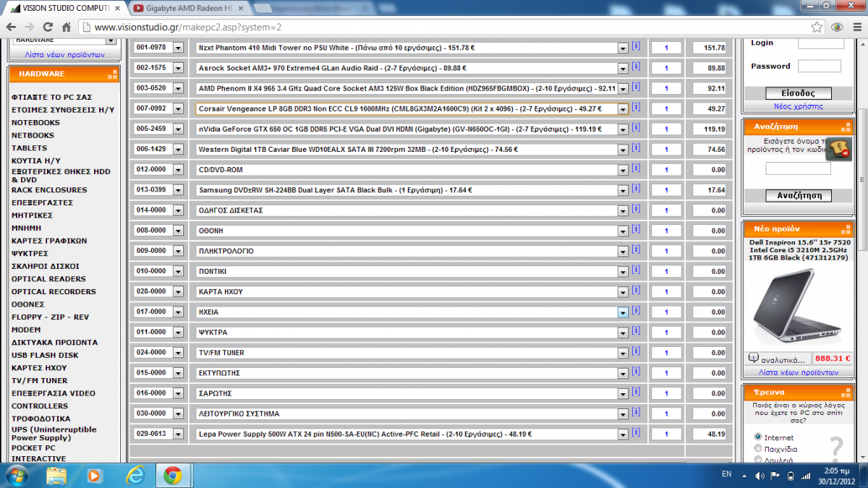Click the Dell Inspiron laptop image
This screenshot has height=488, width=868.
(799, 307)
